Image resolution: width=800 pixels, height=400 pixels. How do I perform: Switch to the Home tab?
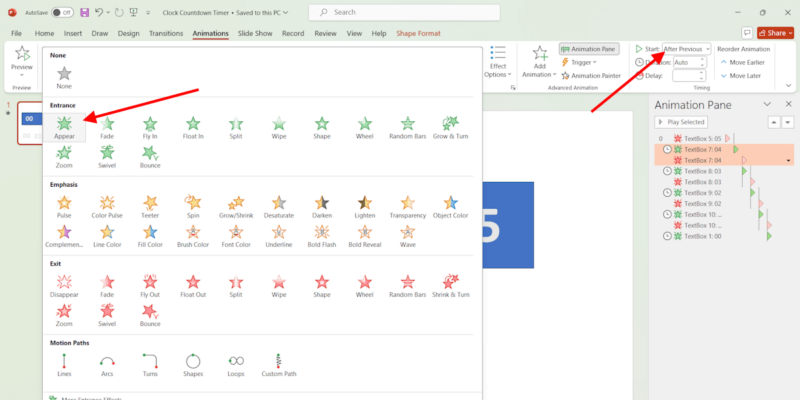point(44,33)
